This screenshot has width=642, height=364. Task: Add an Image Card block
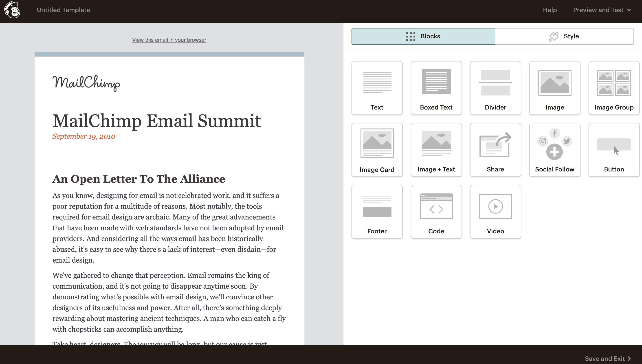click(x=377, y=150)
